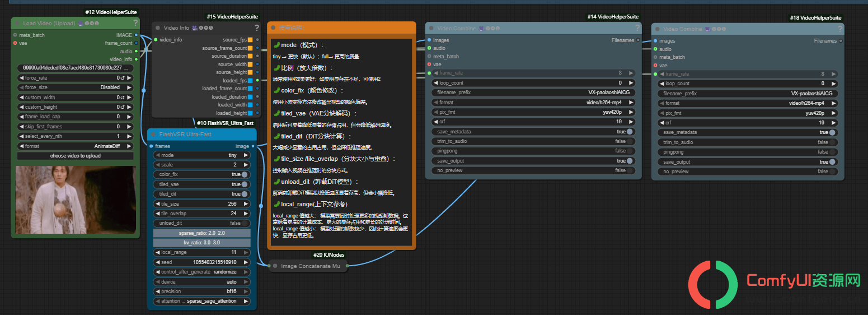868x315 pixels.
Task: Collapse the Image Concatenate Mu node via its dot
Action: (274, 266)
